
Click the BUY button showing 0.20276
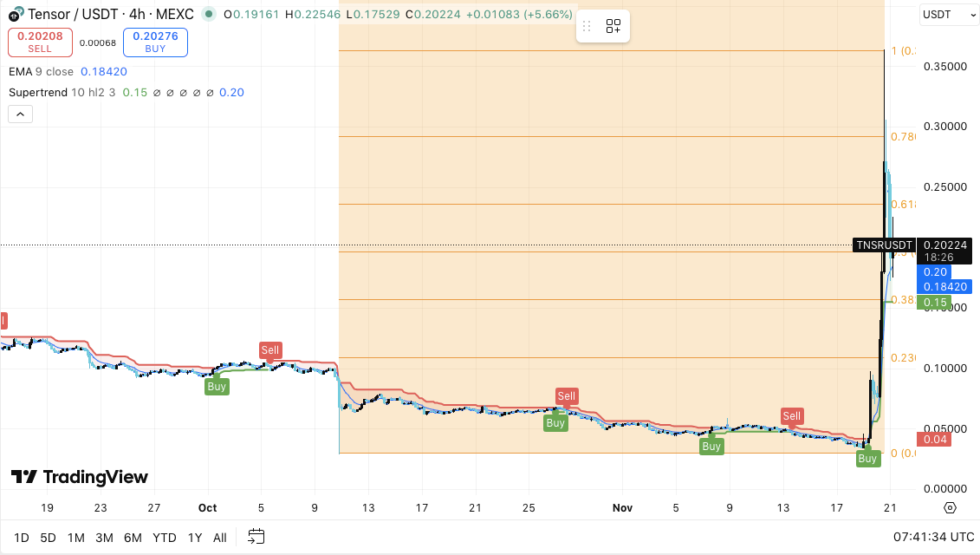[155, 42]
